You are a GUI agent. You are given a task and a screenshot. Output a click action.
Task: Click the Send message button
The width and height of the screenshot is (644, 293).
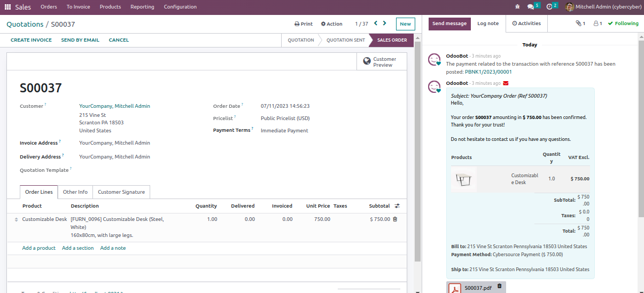click(x=449, y=23)
